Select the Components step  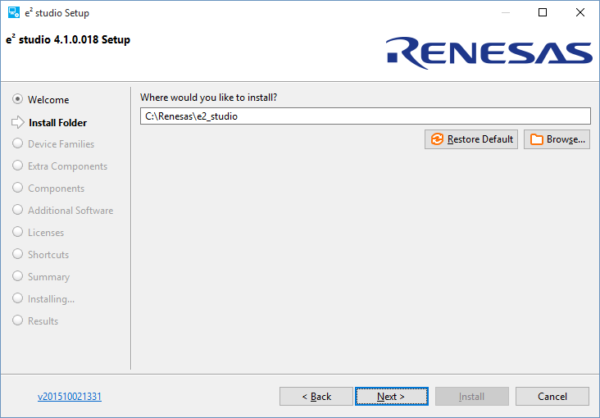pyautogui.click(x=56, y=188)
